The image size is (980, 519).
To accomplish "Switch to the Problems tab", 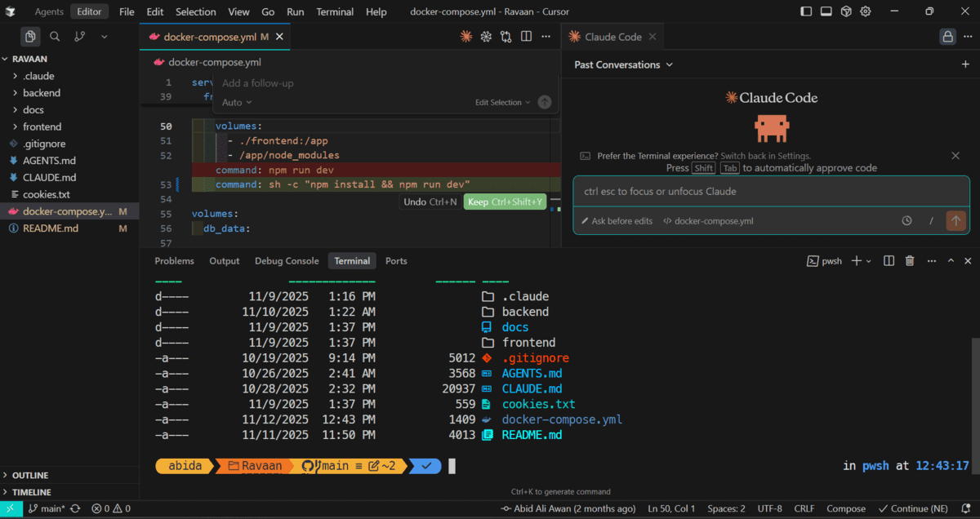I will tap(174, 260).
